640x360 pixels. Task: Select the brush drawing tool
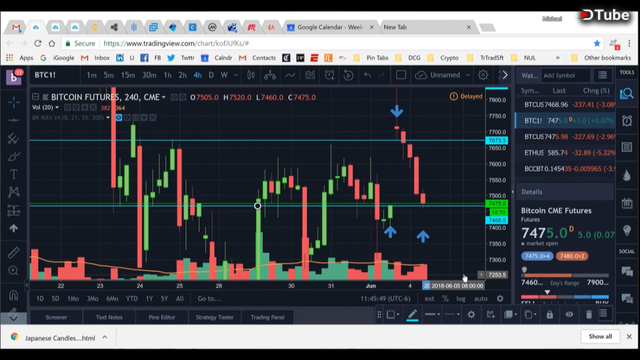[13, 156]
